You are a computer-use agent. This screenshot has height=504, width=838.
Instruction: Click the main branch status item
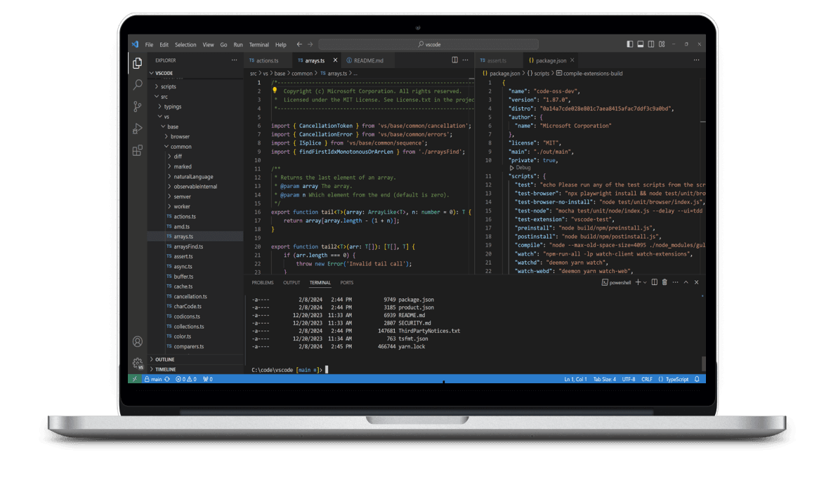click(x=153, y=379)
